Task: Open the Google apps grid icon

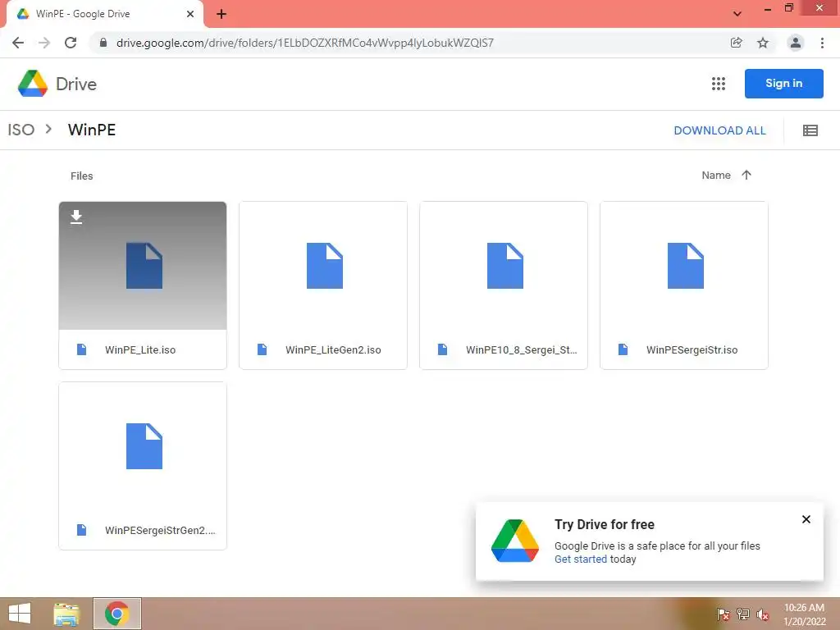Action: (719, 84)
